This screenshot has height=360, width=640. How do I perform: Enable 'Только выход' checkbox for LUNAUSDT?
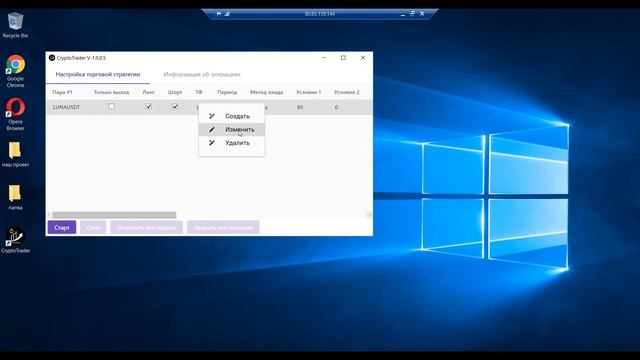tap(111, 107)
